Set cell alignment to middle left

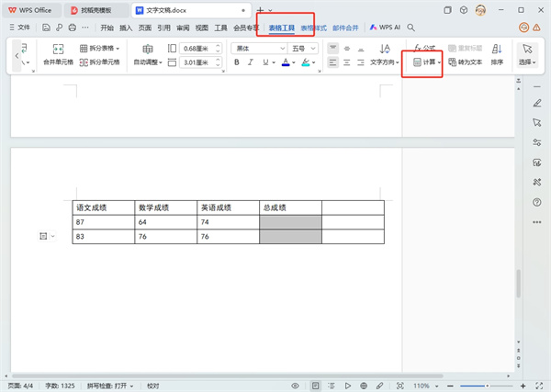tap(332, 62)
